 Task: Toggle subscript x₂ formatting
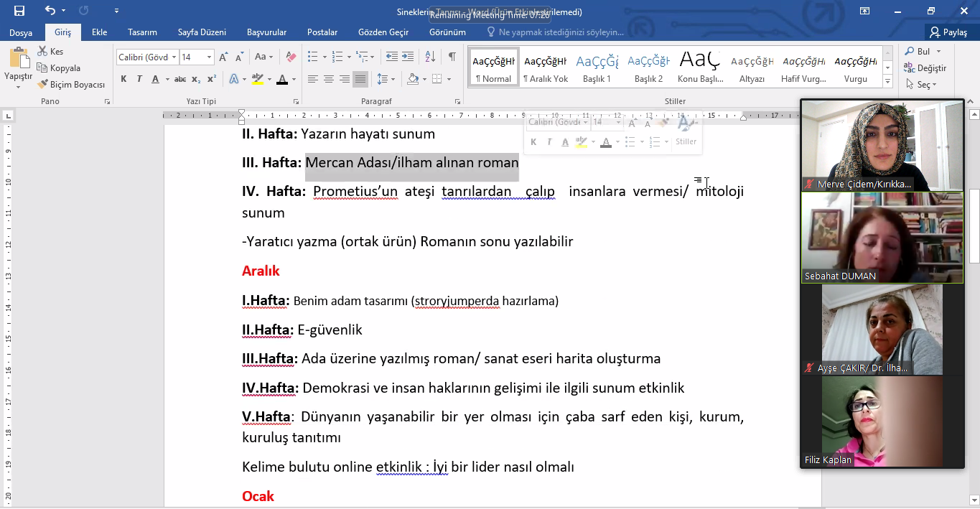tap(197, 79)
